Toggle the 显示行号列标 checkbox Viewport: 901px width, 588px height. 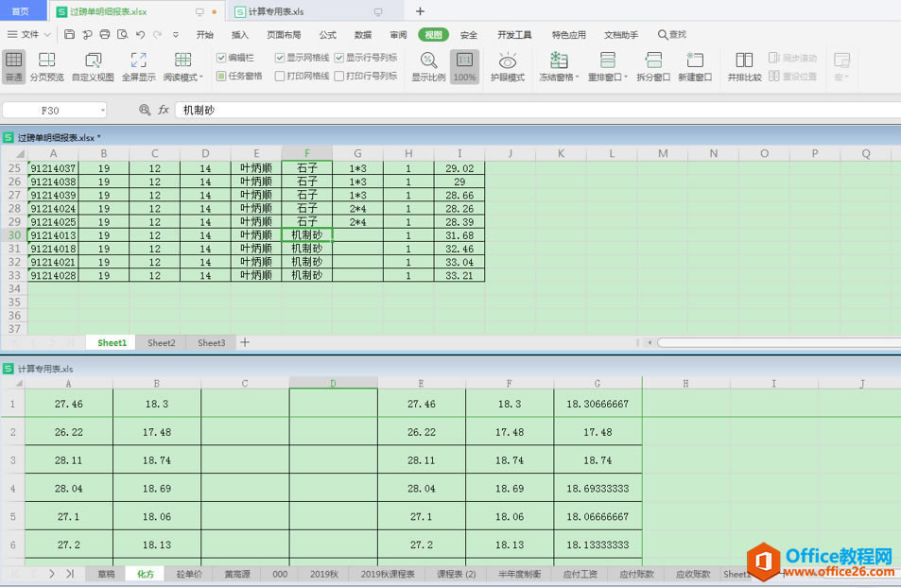click(x=339, y=58)
